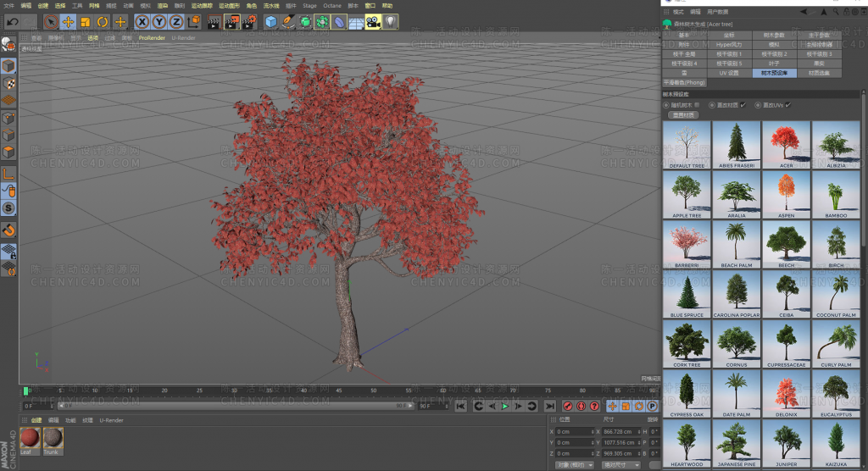Toggle the X axis lock
This screenshot has height=471, width=868.
142,21
